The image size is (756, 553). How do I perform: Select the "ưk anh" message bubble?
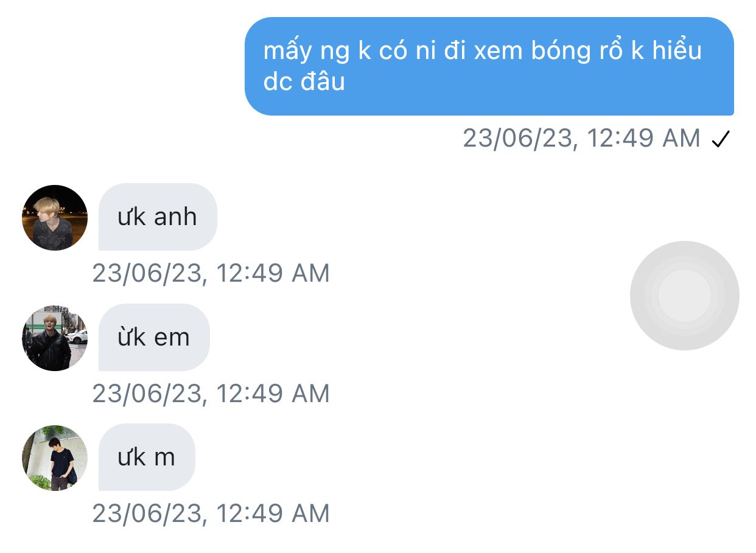pyautogui.click(x=158, y=217)
